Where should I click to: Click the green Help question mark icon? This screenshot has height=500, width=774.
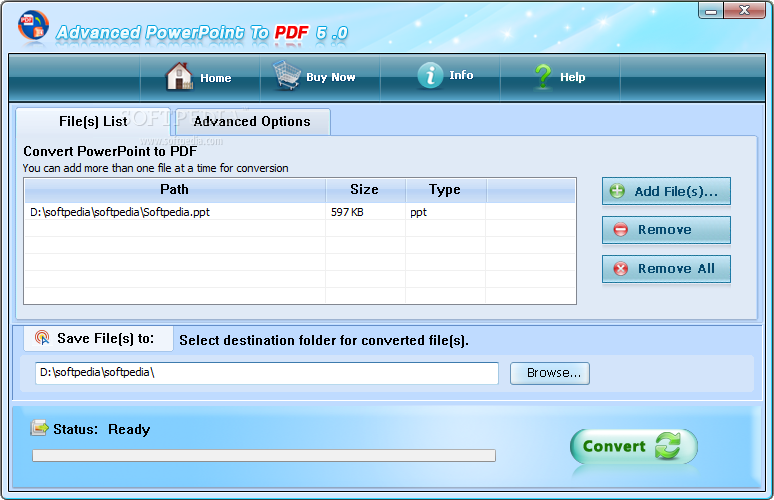pyautogui.click(x=543, y=77)
